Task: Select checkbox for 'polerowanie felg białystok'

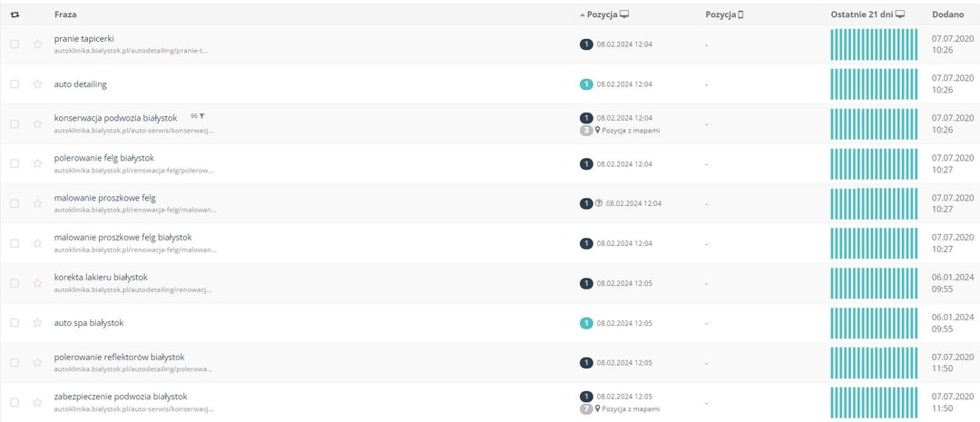Action: (15, 163)
